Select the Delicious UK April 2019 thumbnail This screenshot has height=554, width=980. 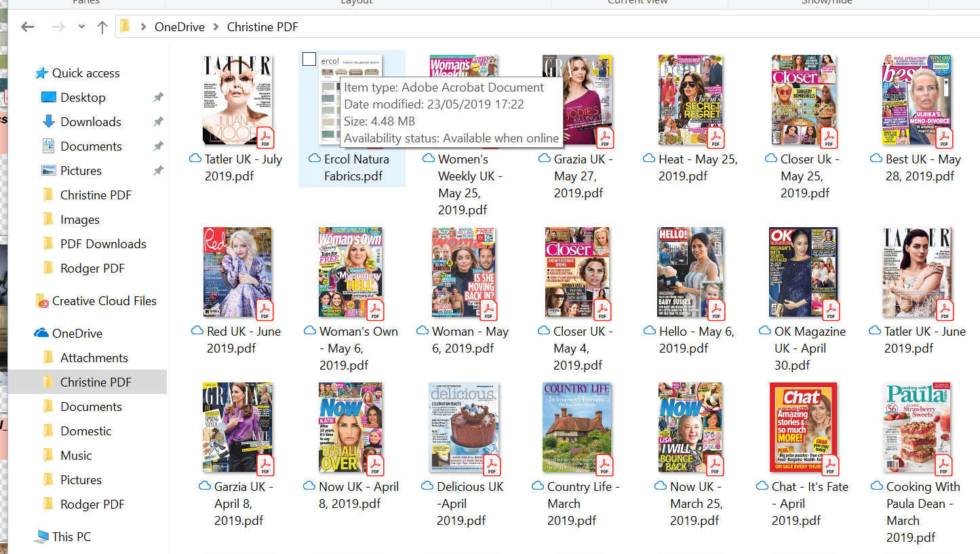pyautogui.click(x=464, y=427)
